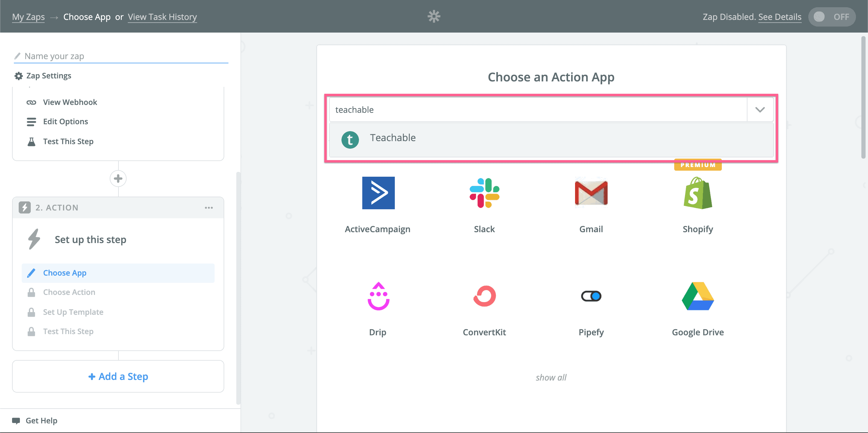This screenshot has height=433, width=868.
Task: Open View Task History link
Action: tap(162, 17)
